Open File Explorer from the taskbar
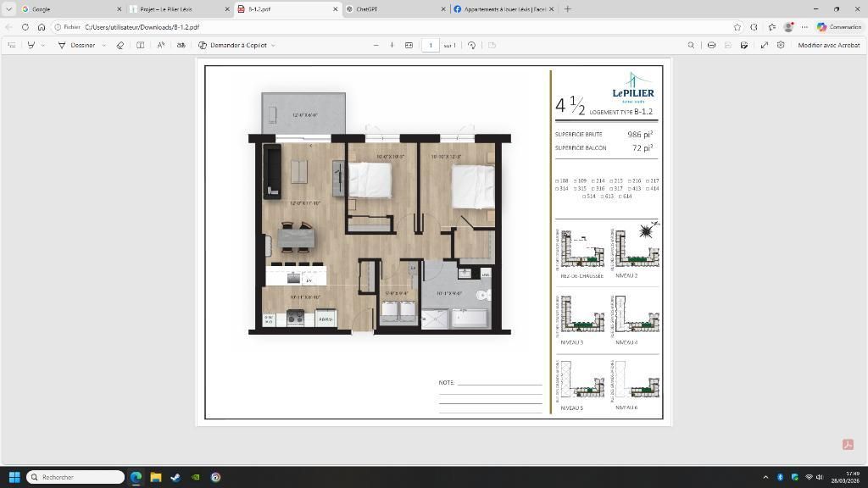The image size is (868, 488). (x=156, y=477)
